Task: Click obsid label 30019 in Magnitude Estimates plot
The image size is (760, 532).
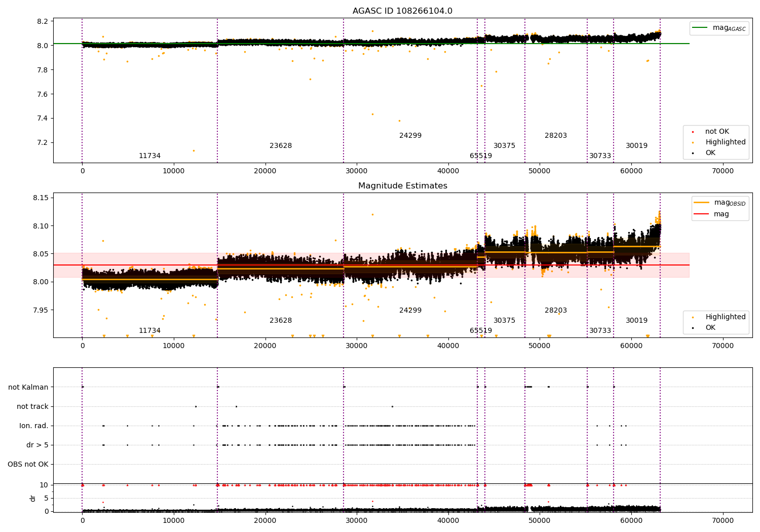Action: [636, 321]
